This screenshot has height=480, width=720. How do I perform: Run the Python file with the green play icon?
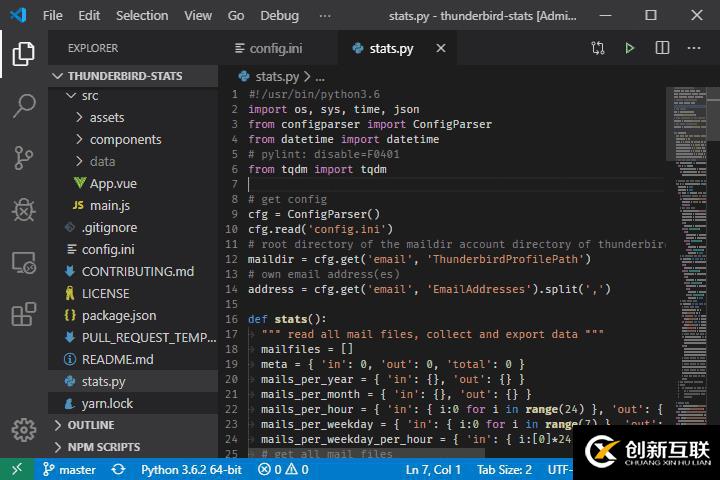pyautogui.click(x=630, y=48)
